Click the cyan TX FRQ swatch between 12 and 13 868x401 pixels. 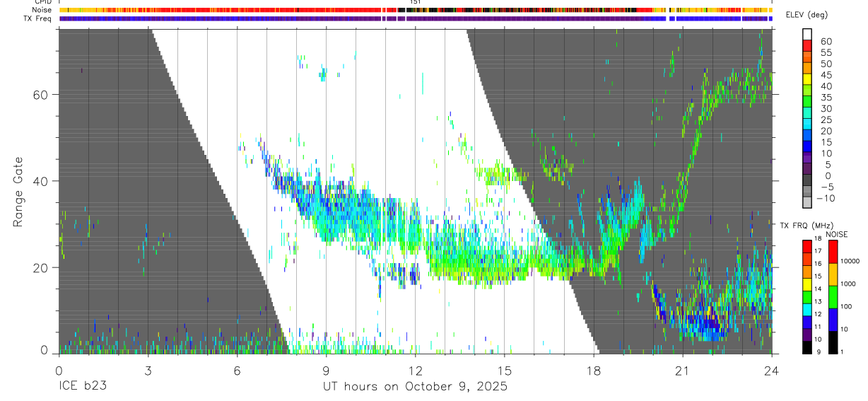tap(807, 310)
